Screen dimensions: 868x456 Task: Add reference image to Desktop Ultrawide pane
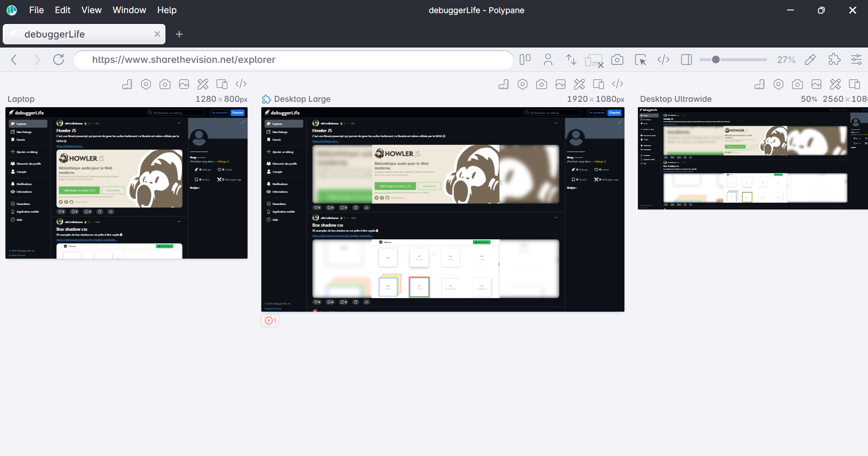[816, 84]
